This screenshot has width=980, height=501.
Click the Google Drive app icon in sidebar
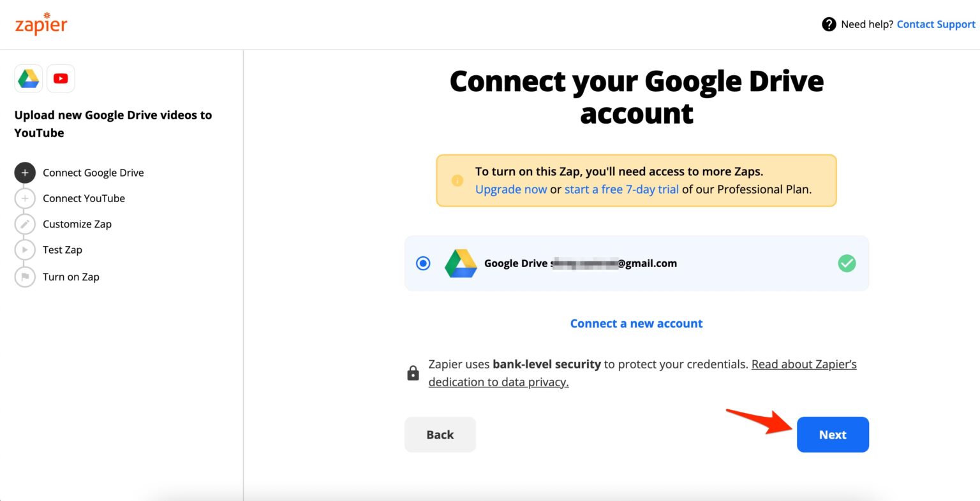[28, 78]
